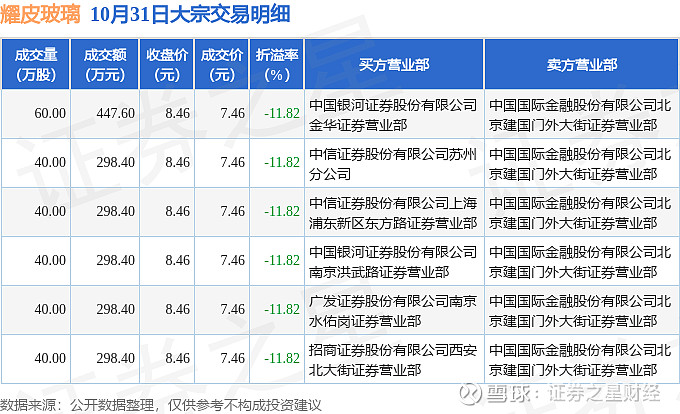Select the 成交价(元) column header
This screenshot has width=680, height=414.
tap(222, 64)
